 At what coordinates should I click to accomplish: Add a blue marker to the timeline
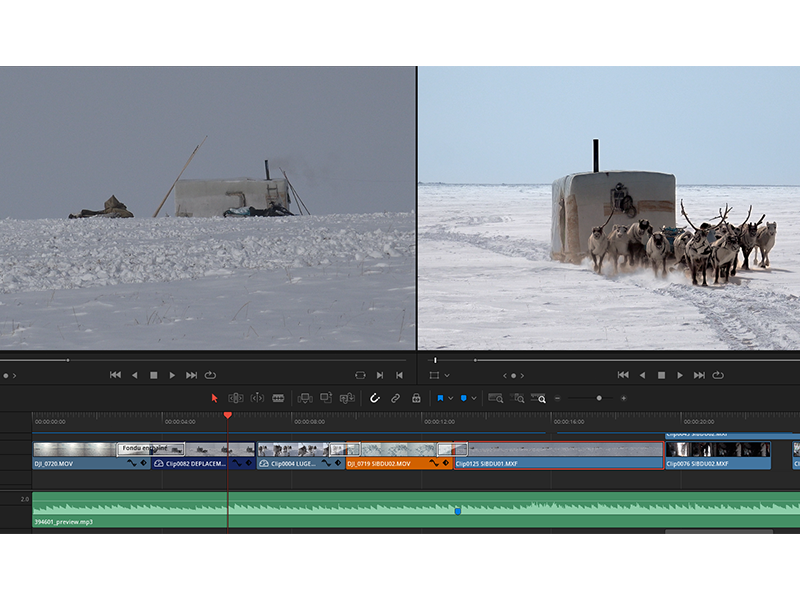(x=464, y=398)
